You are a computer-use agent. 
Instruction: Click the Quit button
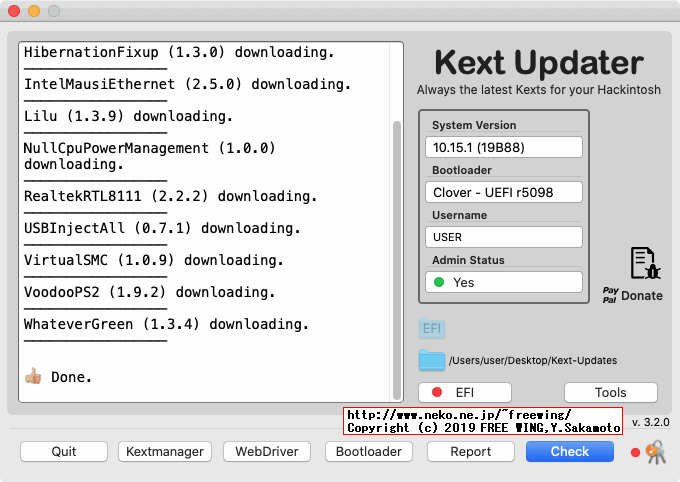[x=64, y=452]
